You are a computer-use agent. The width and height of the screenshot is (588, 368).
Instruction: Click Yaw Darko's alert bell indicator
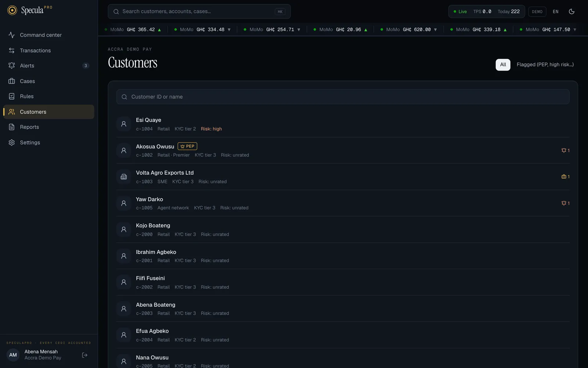(565, 203)
